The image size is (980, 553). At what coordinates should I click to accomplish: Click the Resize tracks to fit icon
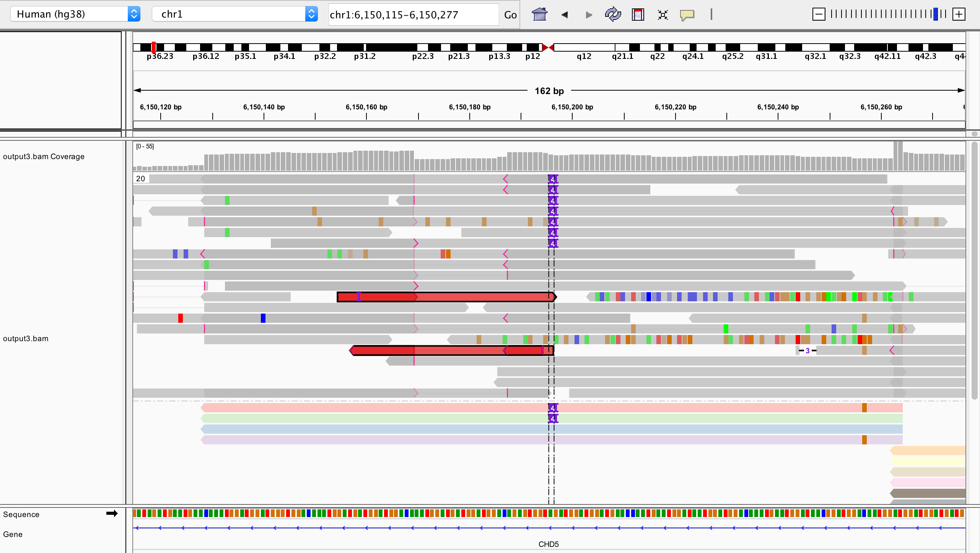click(x=663, y=15)
